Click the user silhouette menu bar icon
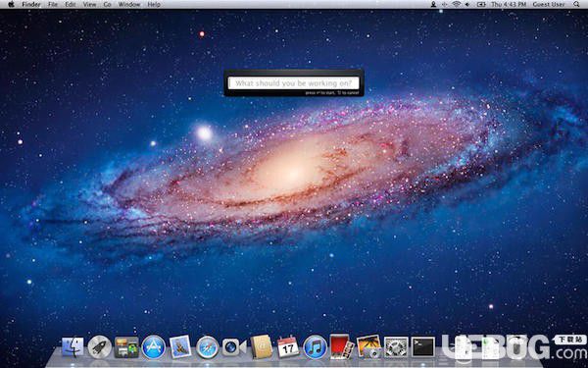The image size is (588, 368). pyautogui.click(x=433, y=4)
